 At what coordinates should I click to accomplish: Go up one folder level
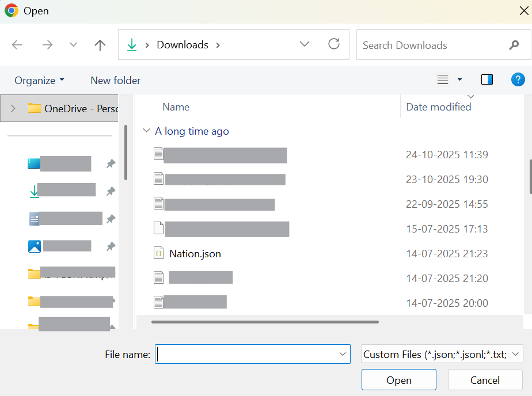(x=100, y=45)
